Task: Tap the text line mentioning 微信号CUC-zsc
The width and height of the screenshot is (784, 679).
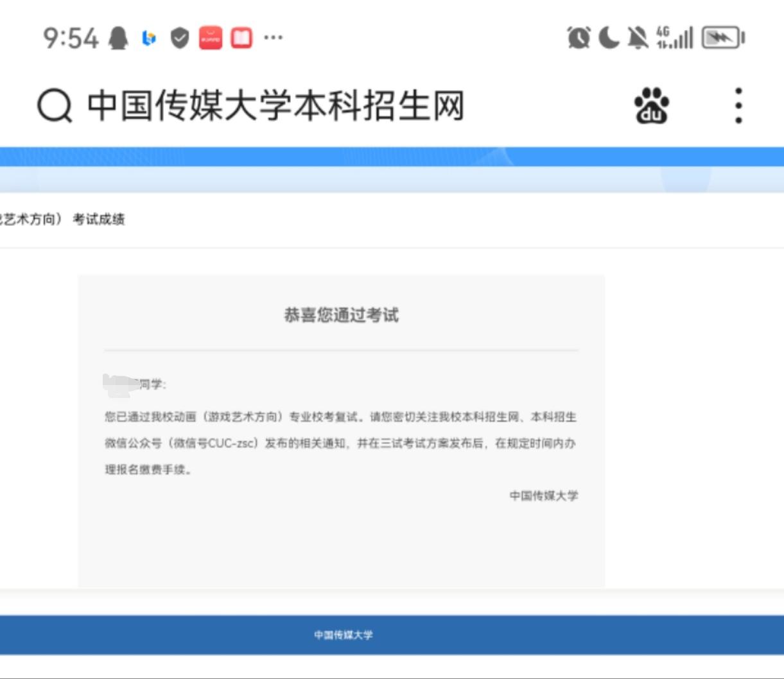Action: coord(341,443)
